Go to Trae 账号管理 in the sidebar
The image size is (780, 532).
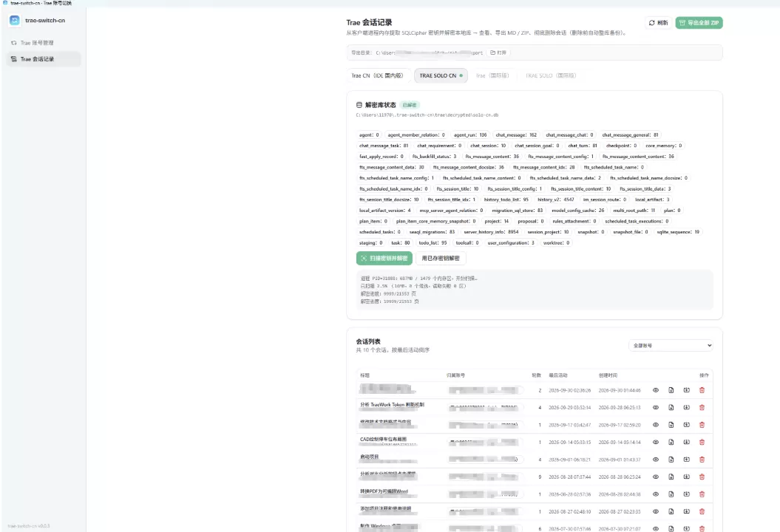point(44,43)
